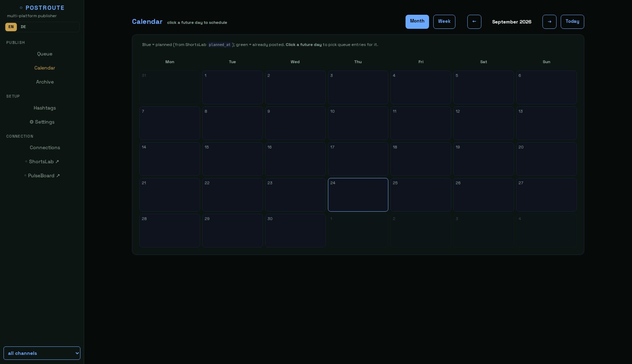Select DE language toggle

pyautogui.click(x=23, y=27)
